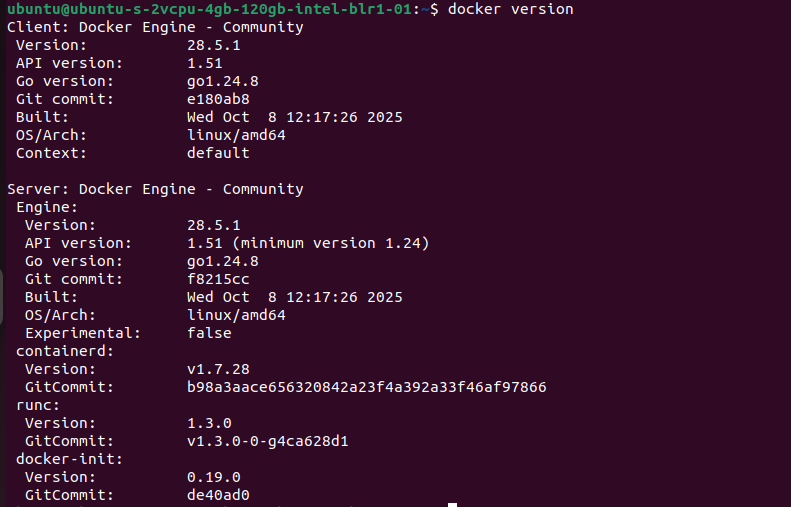Click the docker-init version 0.19.0
791x507 pixels.
pyautogui.click(x=214, y=477)
